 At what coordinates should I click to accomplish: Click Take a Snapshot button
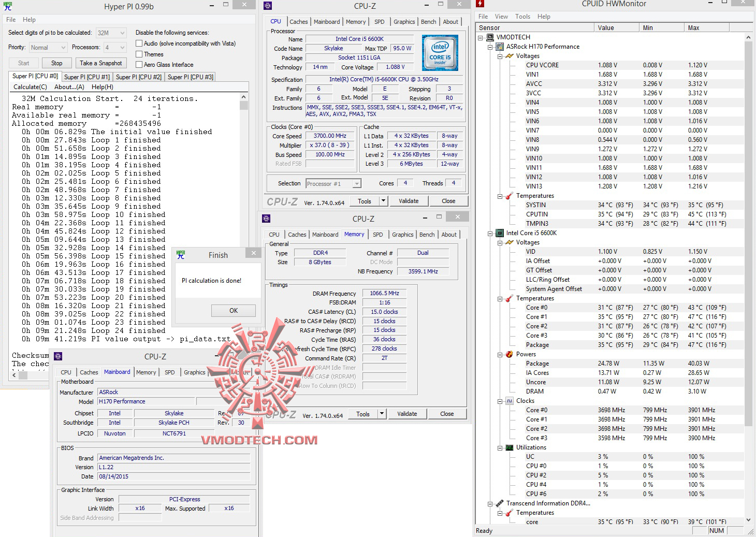point(101,63)
